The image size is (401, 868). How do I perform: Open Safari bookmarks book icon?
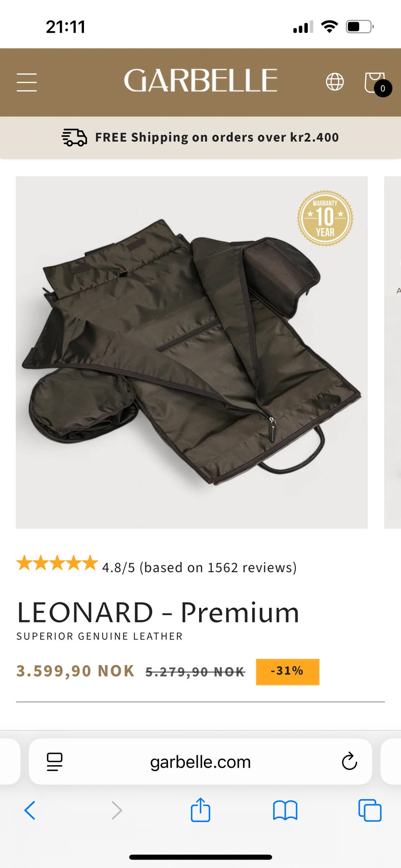pyautogui.click(x=285, y=810)
